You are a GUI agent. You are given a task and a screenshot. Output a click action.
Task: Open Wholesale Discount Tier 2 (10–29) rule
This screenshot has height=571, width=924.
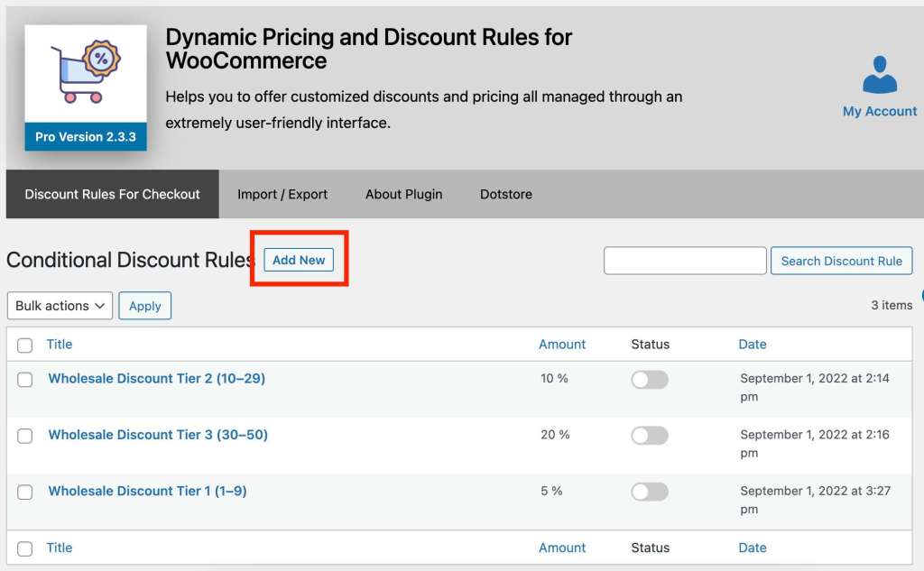[157, 378]
